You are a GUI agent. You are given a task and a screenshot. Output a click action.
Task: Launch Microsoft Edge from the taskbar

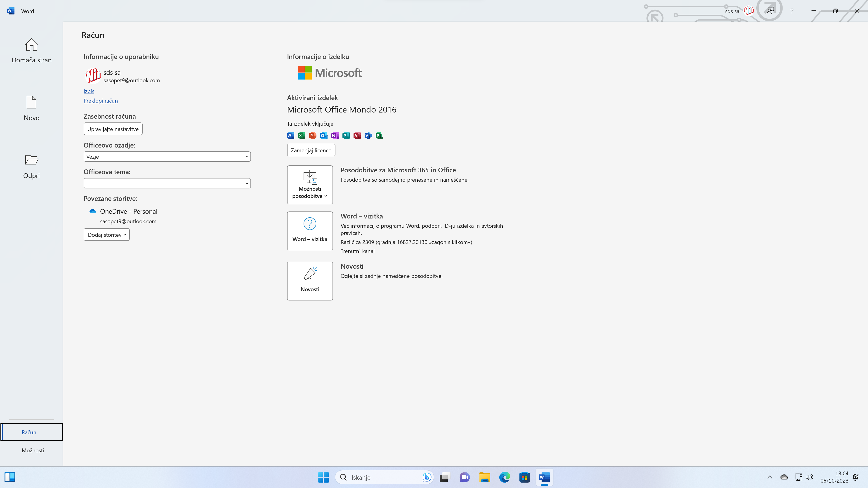[505, 477]
